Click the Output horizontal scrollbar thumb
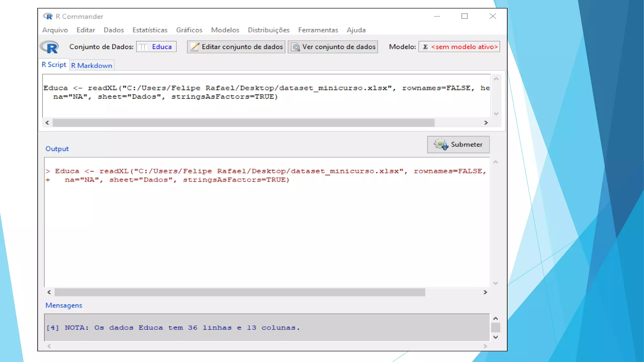Screen dimensions: 644x362 click(x=240, y=292)
